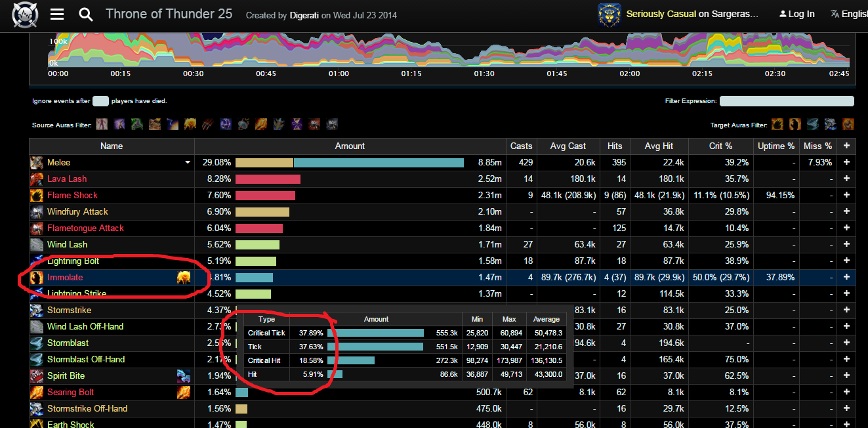
Task: Click the pet icon beside Spirit Bite
Action: [183, 376]
